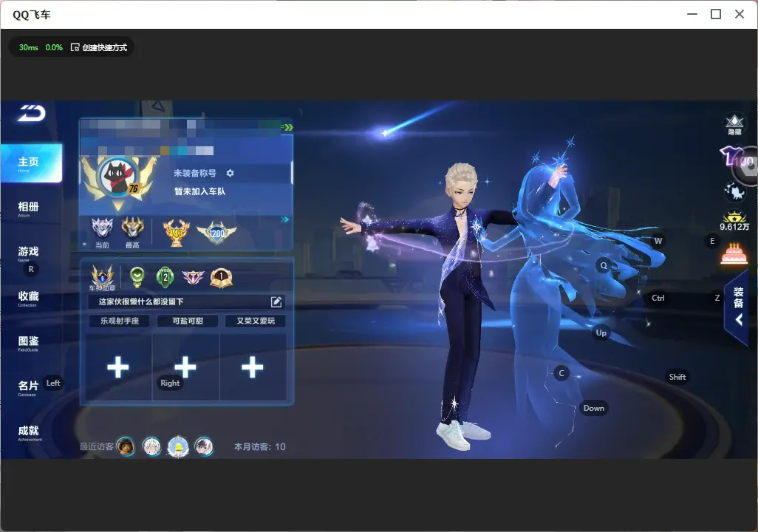Click the birthday cake icon
Screen dimensions: 758x532
tap(734, 253)
